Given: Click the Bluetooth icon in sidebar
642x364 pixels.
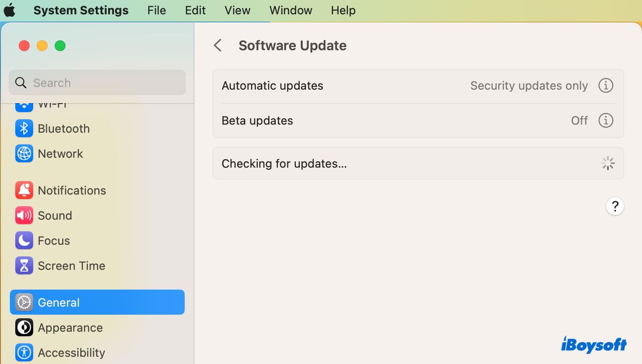Looking at the screenshot, I should click(24, 129).
